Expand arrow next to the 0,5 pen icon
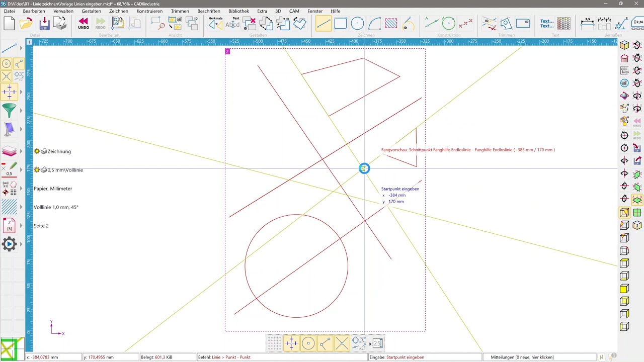Screen dimensions: 644x362 [21, 170]
